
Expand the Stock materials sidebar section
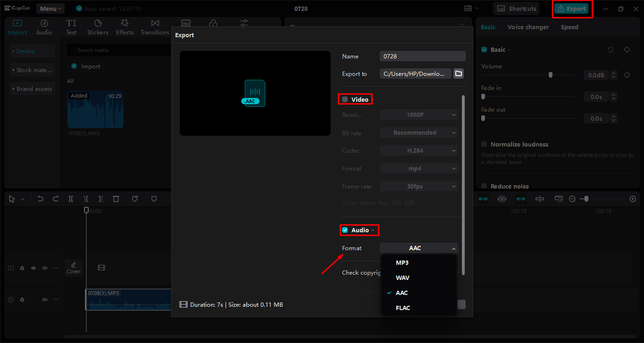(x=33, y=70)
